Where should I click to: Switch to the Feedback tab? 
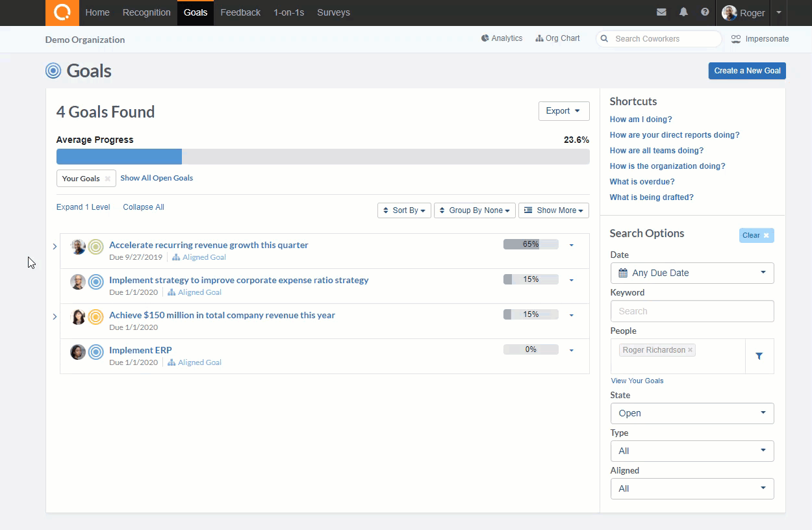[240, 12]
